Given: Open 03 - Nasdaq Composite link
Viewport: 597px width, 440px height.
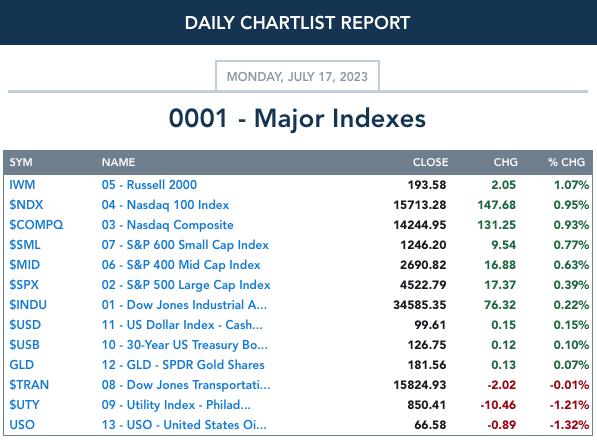Looking at the screenshot, I should tap(168, 225).
